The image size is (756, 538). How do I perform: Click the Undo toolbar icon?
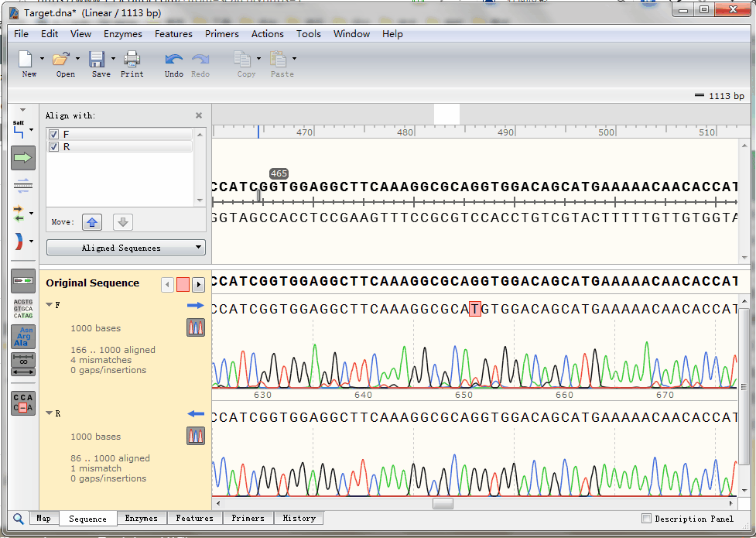click(x=174, y=60)
